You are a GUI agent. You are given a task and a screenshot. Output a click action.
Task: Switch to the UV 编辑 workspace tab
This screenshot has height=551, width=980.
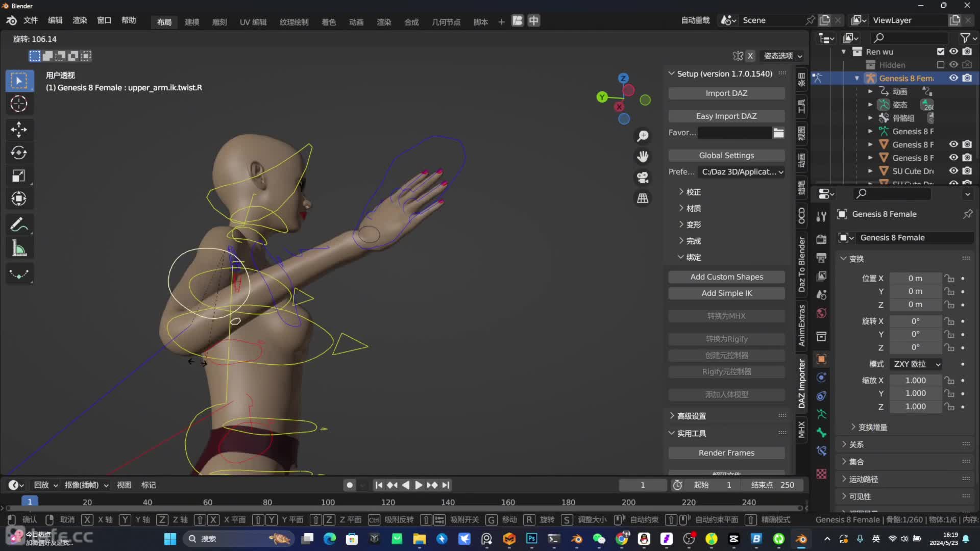(253, 22)
